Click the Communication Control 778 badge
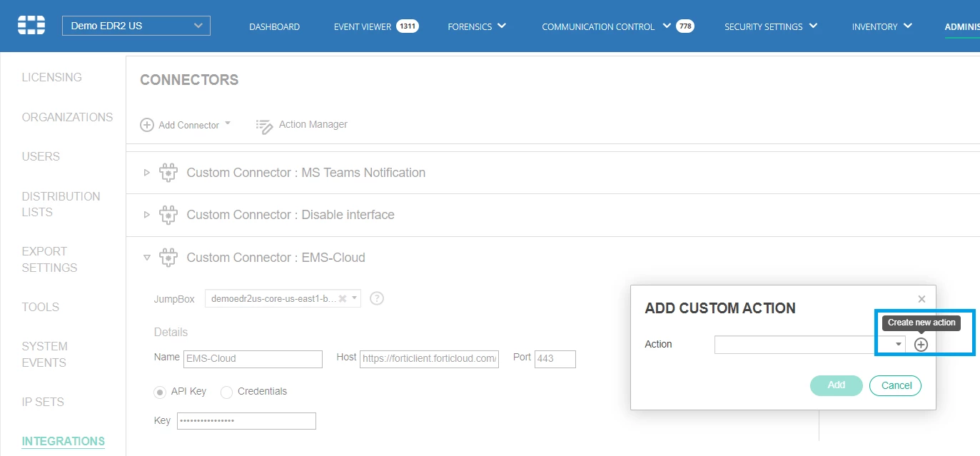This screenshot has height=456, width=980. pyautogui.click(x=685, y=26)
